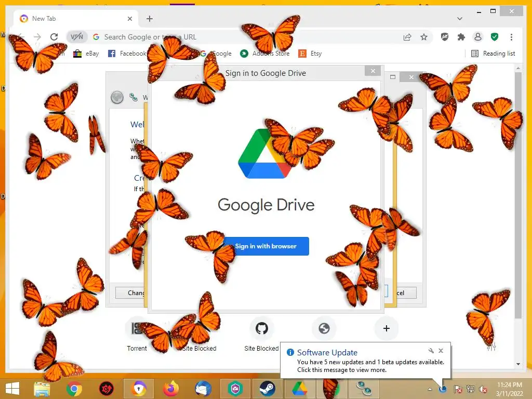Toggle the VPN button in address bar
532x399 pixels.
click(x=77, y=37)
